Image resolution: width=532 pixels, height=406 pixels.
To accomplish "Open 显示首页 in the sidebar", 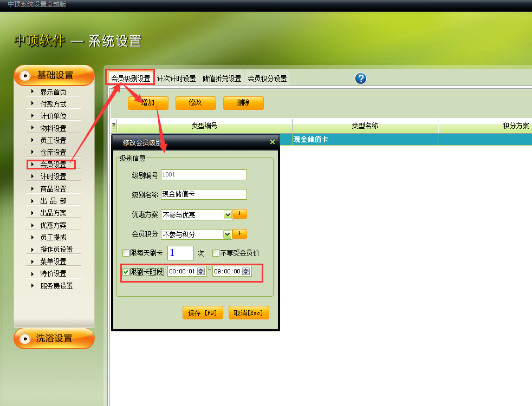I will pyautogui.click(x=53, y=92).
